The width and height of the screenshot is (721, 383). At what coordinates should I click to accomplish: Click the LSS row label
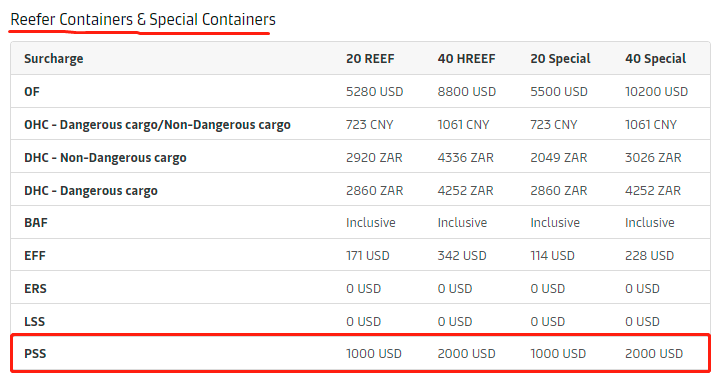pyautogui.click(x=34, y=321)
